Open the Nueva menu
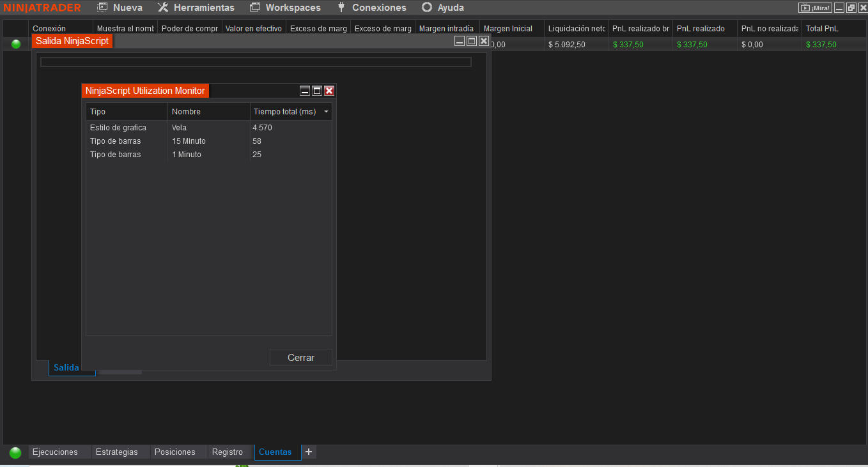The width and height of the screenshot is (868, 467). (x=120, y=8)
